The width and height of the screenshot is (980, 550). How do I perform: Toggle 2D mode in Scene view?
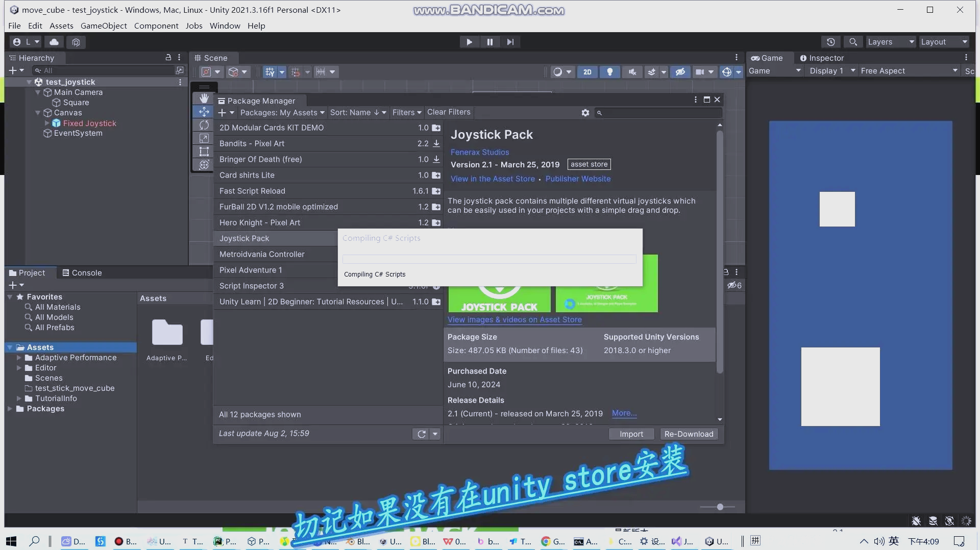tap(587, 72)
